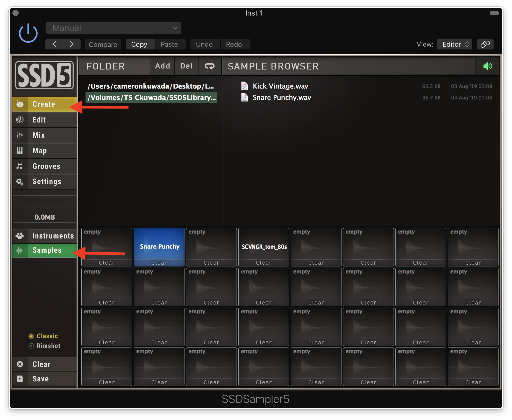The height and width of the screenshot is (420, 512).
Task: Select the Rimshot radio option
Action: click(44, 346)
